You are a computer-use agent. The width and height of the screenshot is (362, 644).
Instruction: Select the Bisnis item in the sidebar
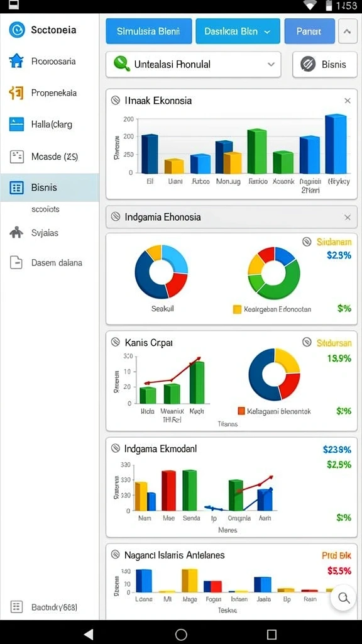coord(49,187)
